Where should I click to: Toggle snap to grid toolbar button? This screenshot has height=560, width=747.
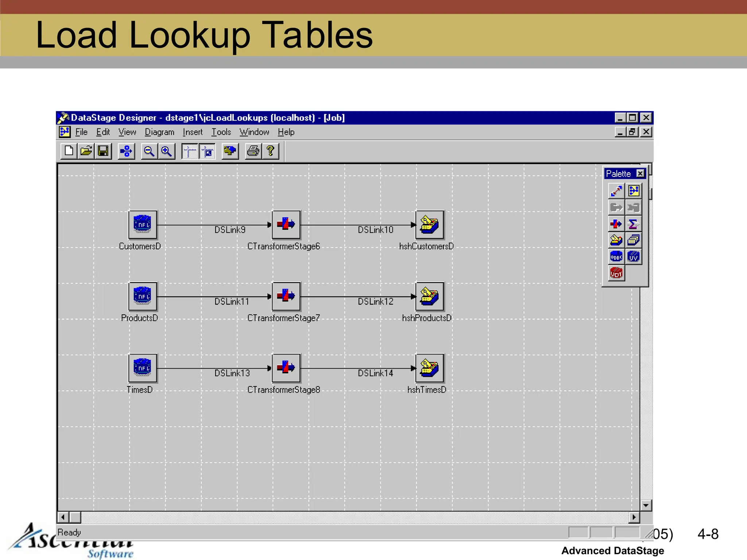(207, 151)
